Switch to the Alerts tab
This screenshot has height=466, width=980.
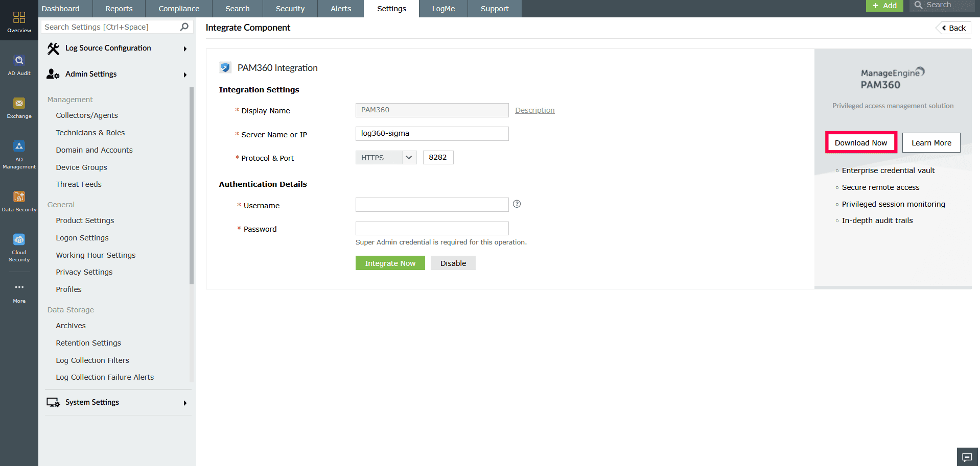click(341, 9)
